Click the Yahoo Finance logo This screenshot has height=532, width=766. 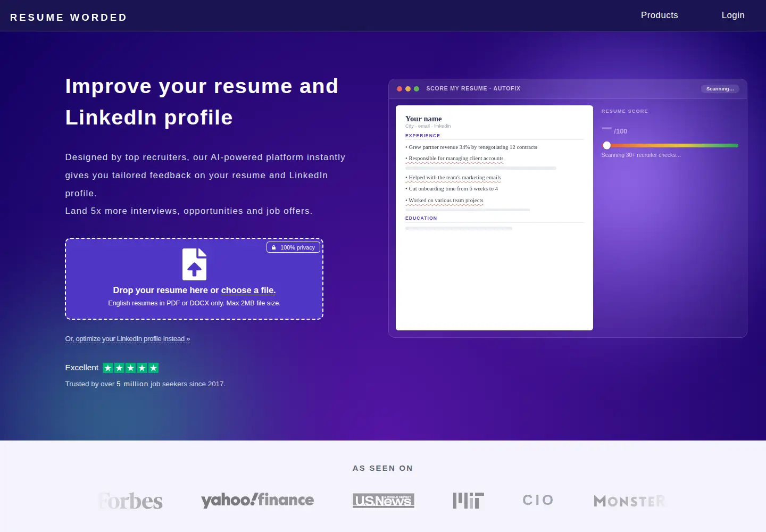(257, 500)
